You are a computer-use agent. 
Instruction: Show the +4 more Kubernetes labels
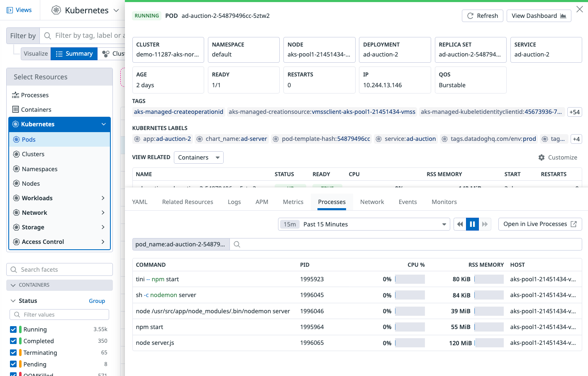click(576, 139)
